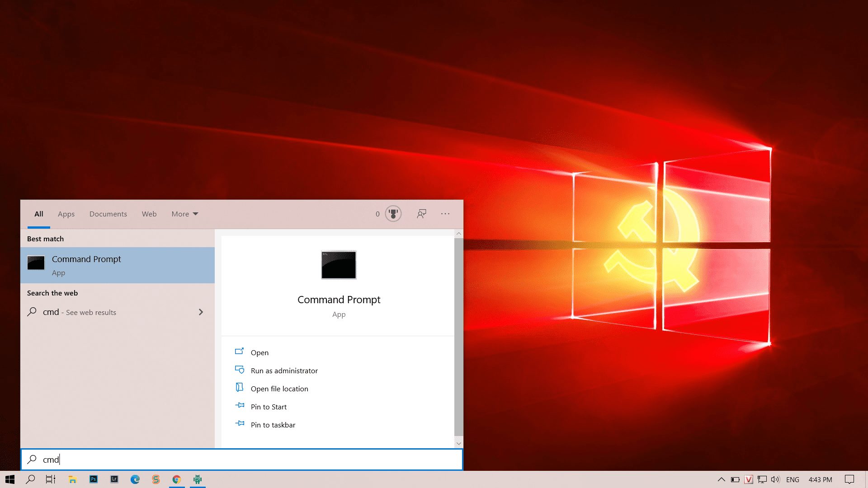
Task: Click the rewards trophy badge icon
Action: 393,214
